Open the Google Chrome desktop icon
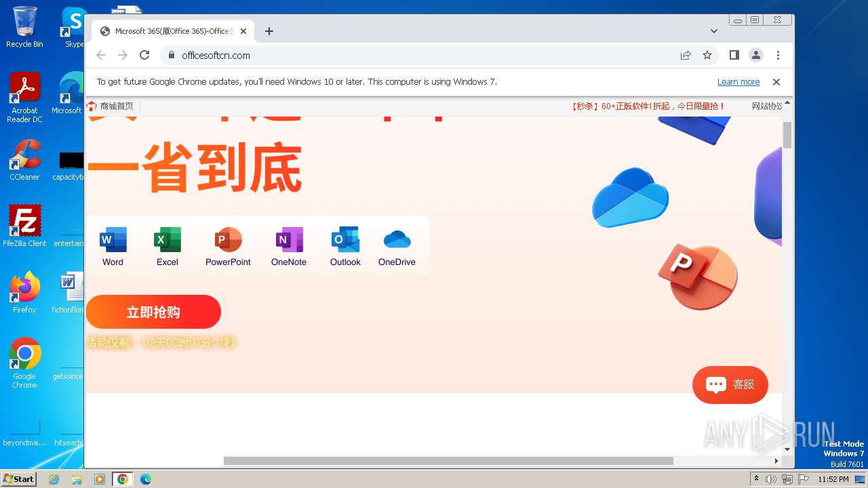This screenshot has height=488, width=868. click(24, 363)
